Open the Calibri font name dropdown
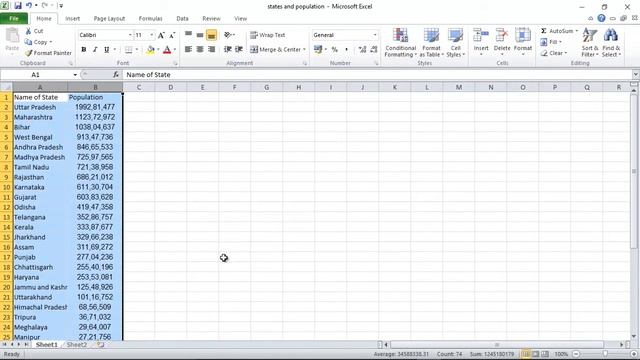This screenshot has height=360, width=640. pos(130,35)
